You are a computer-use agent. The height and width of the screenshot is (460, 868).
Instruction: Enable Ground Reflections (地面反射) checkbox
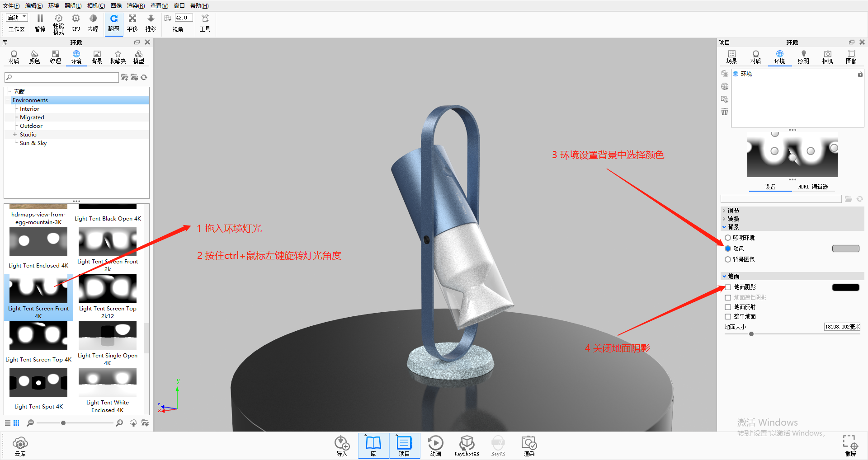(728, 307)
